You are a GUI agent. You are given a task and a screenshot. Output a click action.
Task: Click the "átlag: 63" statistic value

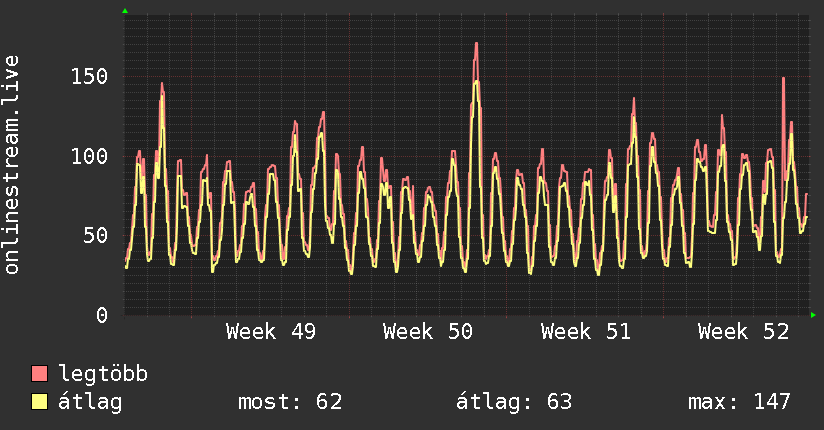[x=514, y=402]
